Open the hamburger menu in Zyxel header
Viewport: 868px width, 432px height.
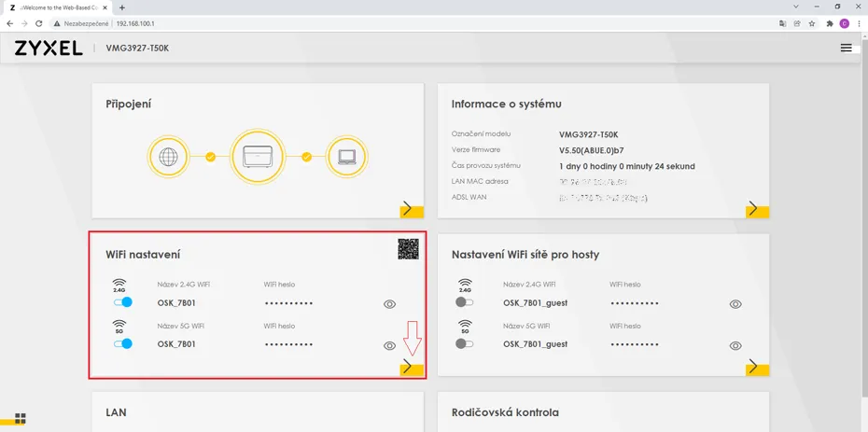pos(846,49)
